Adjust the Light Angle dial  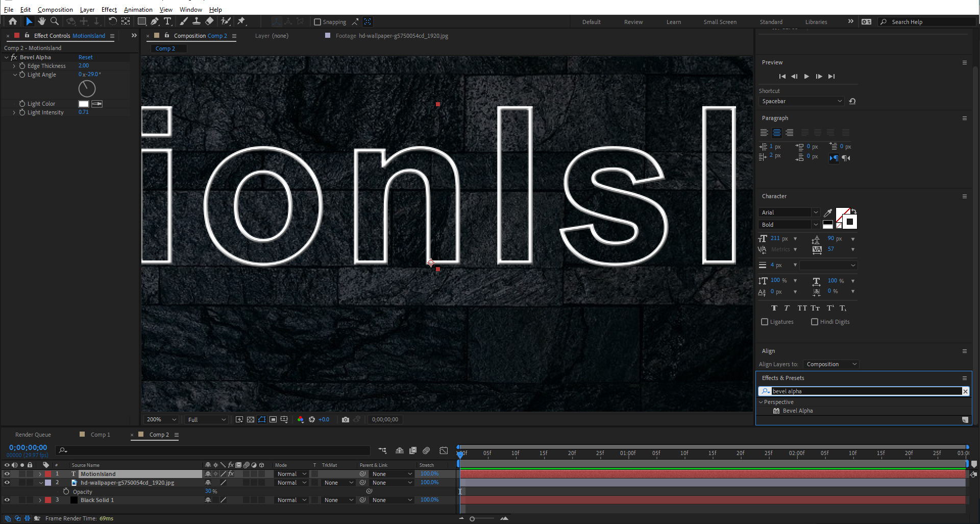click(x=87, y=89)
